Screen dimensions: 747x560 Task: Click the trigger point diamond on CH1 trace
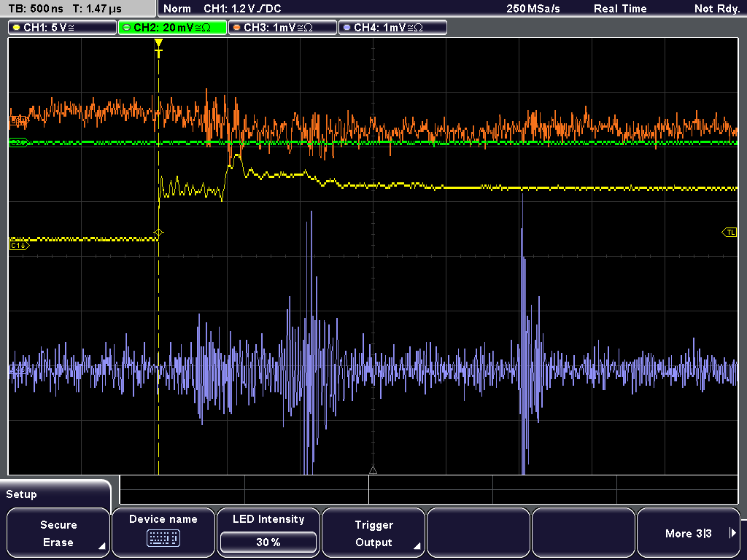point(158,233)
